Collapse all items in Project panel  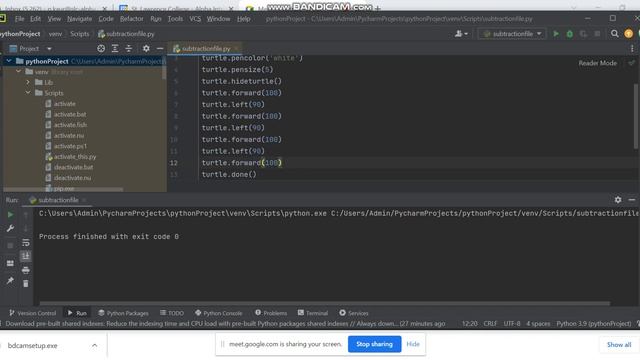point(129,49)
